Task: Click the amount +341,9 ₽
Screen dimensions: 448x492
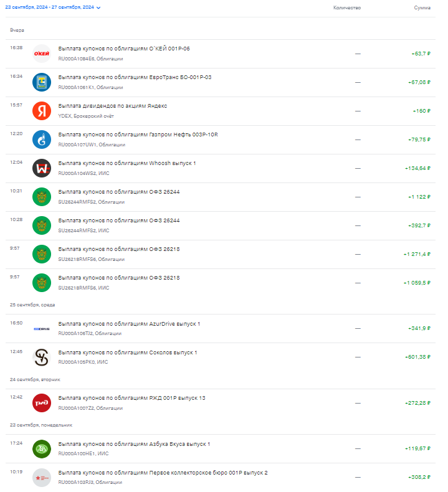Action: pos(419,328)
